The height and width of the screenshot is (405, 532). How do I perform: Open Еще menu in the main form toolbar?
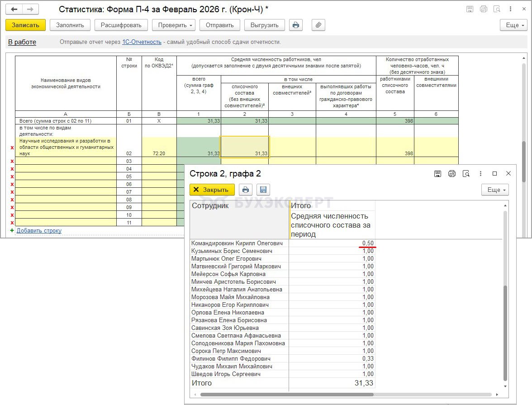pos(513,25)
